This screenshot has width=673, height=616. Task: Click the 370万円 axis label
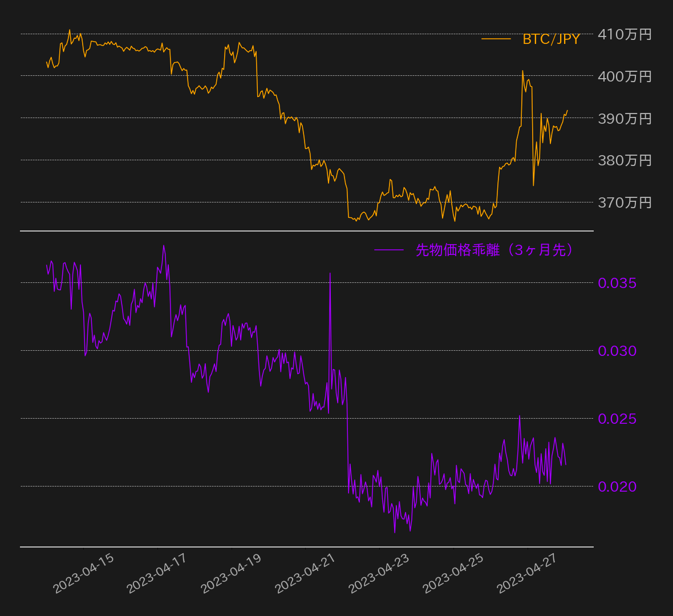tap(625, 202)
